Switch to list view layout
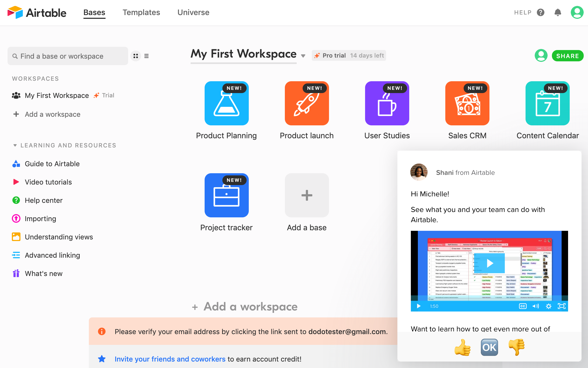Image resolution: width=588 pixels, height=368 pixels. (x=146, y=56)
